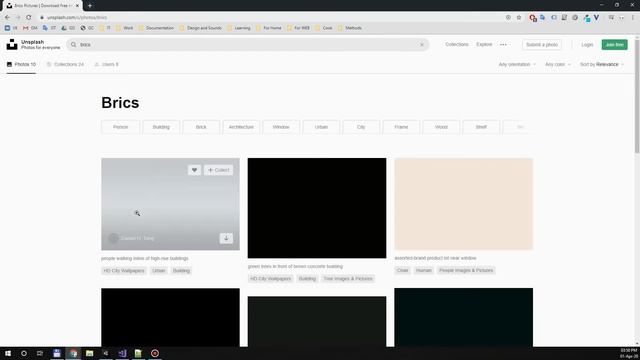Click the photographer avatar on first photo
This screenshot has width=640, height=360.
click(x=113, y=238)
